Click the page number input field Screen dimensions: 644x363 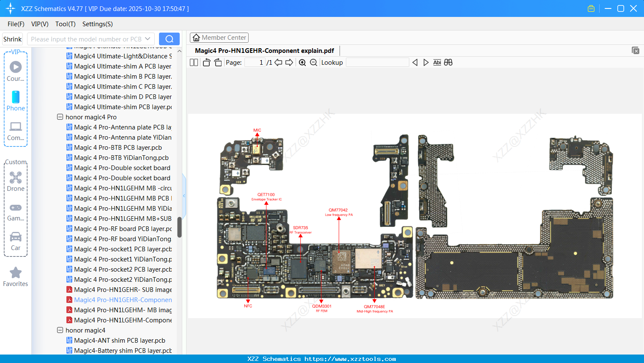255,63
